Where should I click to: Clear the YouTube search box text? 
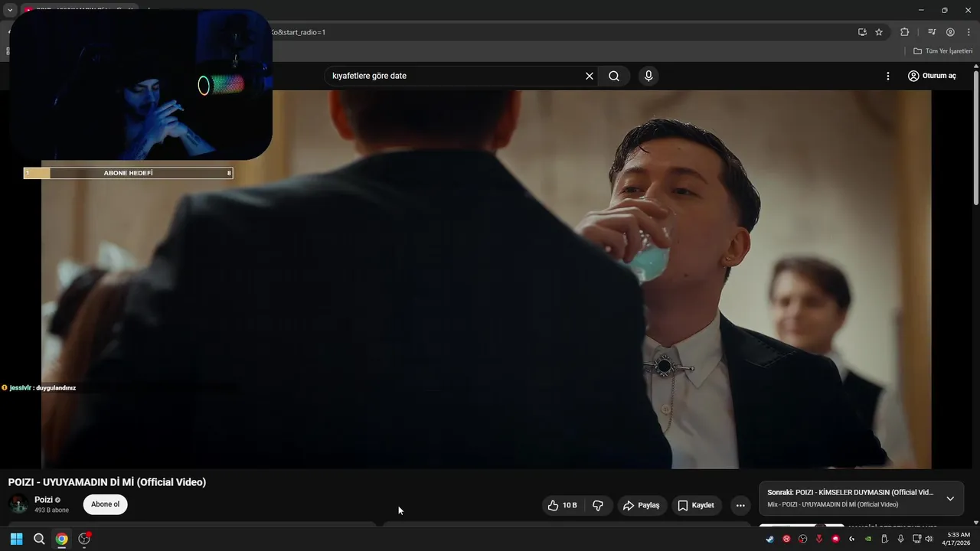pyautogui.click(x=590, y=76)
